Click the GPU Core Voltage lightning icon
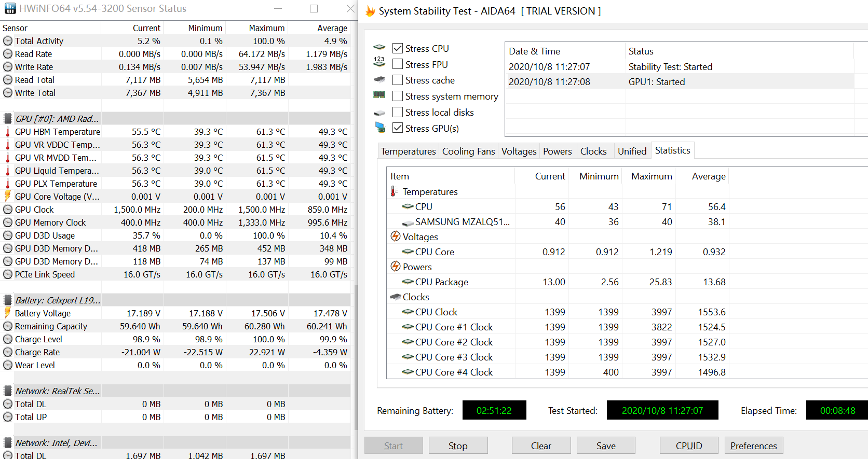 [x=7, y=196]
